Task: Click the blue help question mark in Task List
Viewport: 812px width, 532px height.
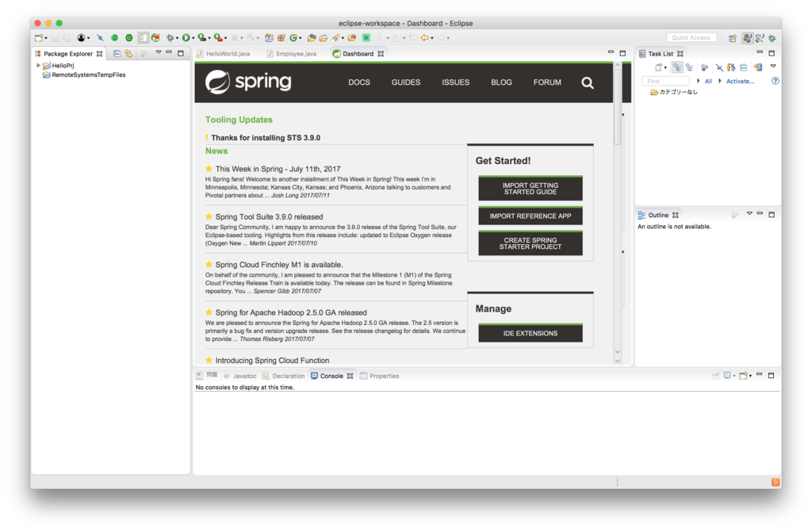Action: click(x=776, y=81)
